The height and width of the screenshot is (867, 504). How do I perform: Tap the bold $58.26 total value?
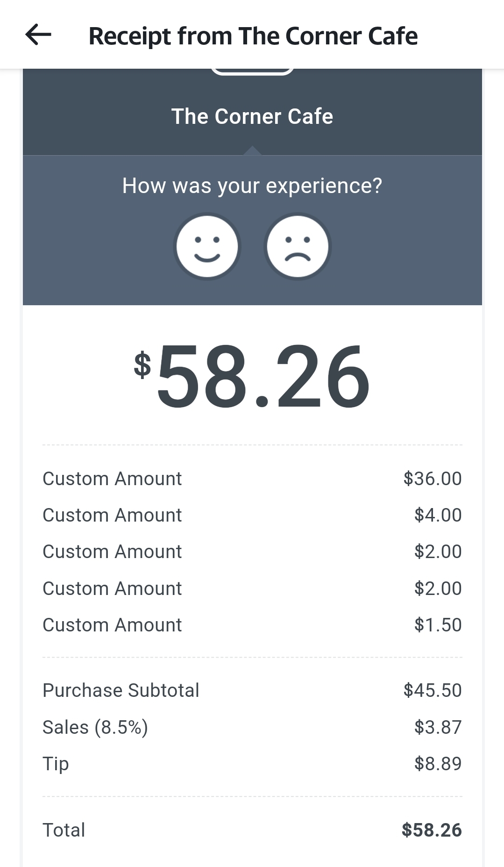[432, 830]
